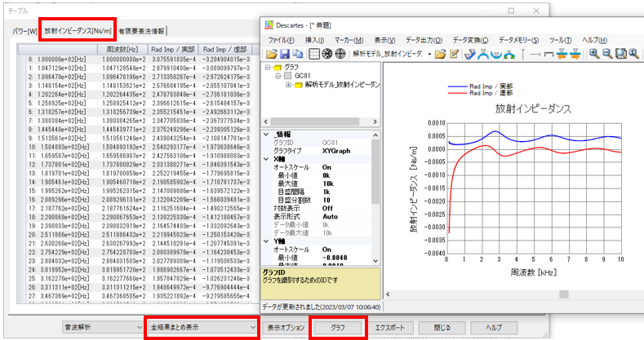Click the エクスポート button

392,327
